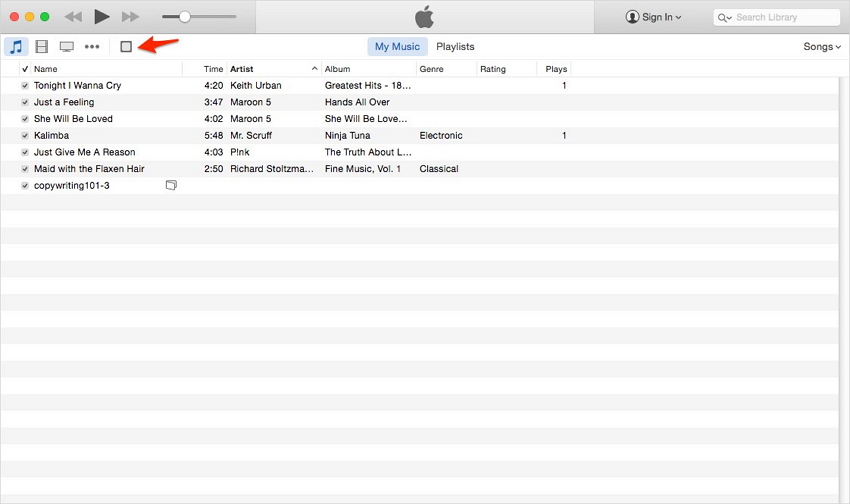
Task: Switch to the TV Shows library icon
Action: [x=66, y=47]
